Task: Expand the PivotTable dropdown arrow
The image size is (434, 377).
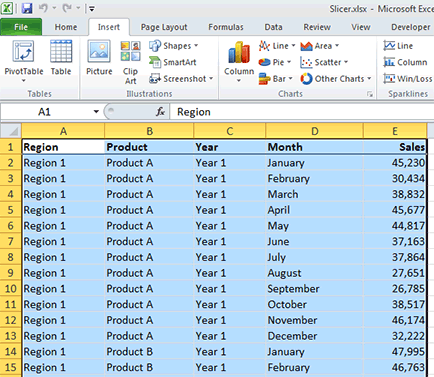Action: tap(24, 81)
